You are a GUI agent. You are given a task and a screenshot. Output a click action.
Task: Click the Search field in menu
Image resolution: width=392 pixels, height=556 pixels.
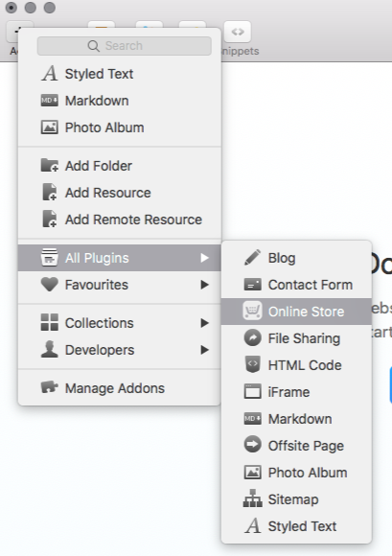(125, 46)
